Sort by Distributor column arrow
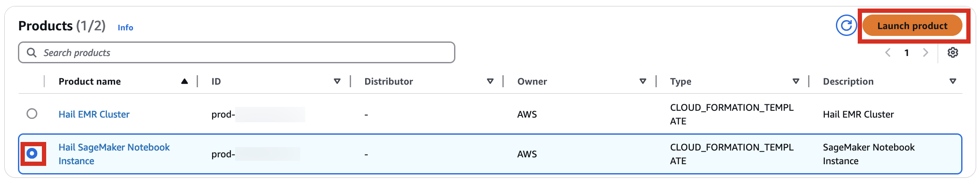Viewport: 980px width, 183px height. pyautogui.click(x=490, y=81)
